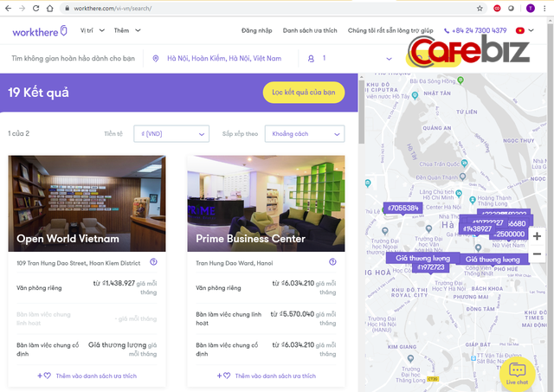Add Prime Business Center to danh sách ưa thích
The width and height of the screenshot is (554, 392).
(267, 376)
